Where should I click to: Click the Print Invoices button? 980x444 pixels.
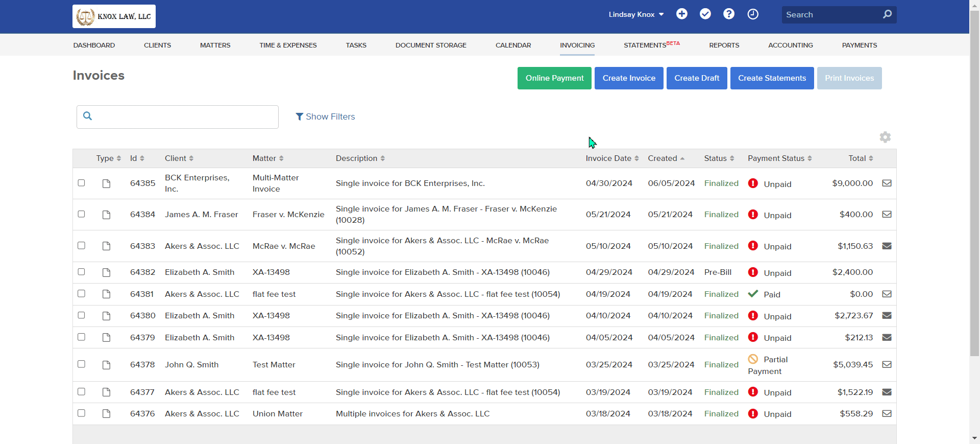pyautogui.click(x=849, y=78)
